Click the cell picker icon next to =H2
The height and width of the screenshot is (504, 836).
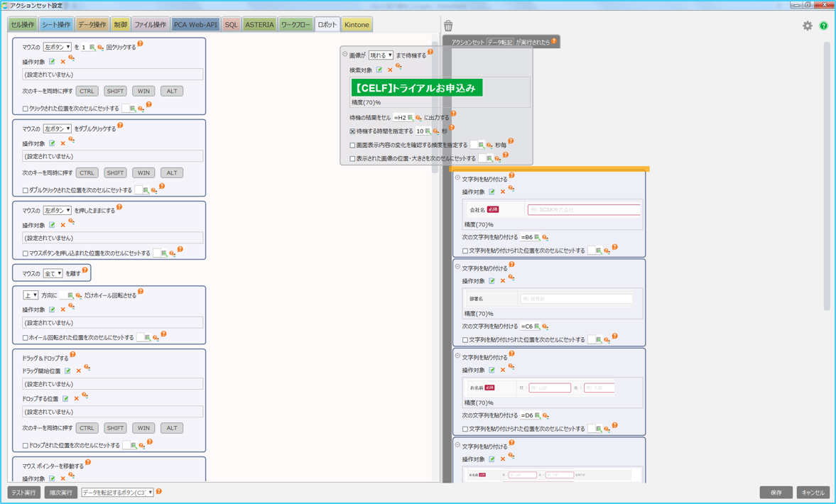click(x=411, y=118)
